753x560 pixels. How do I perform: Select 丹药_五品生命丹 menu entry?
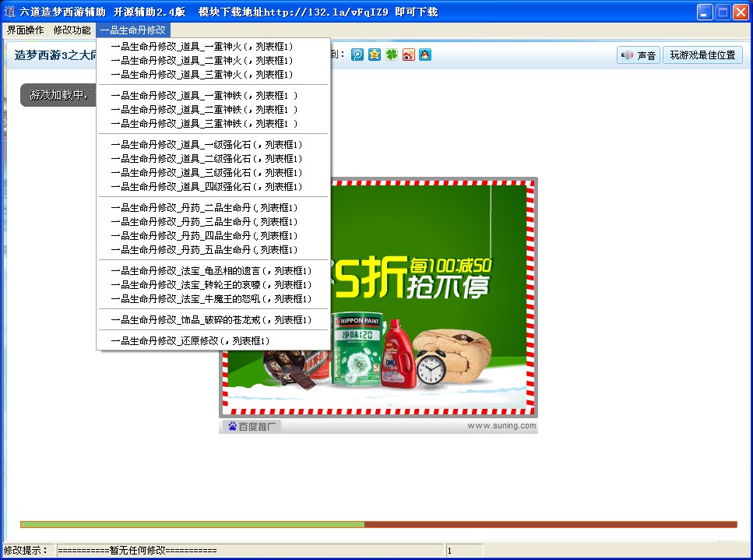click(213, 249)
